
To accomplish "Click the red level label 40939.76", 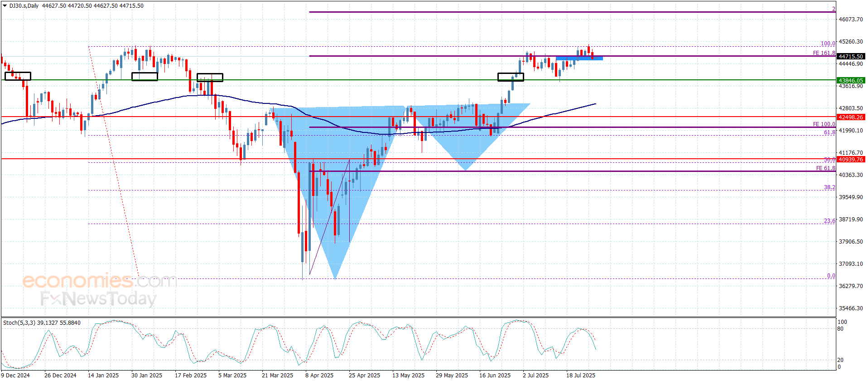I will (851, 160).
